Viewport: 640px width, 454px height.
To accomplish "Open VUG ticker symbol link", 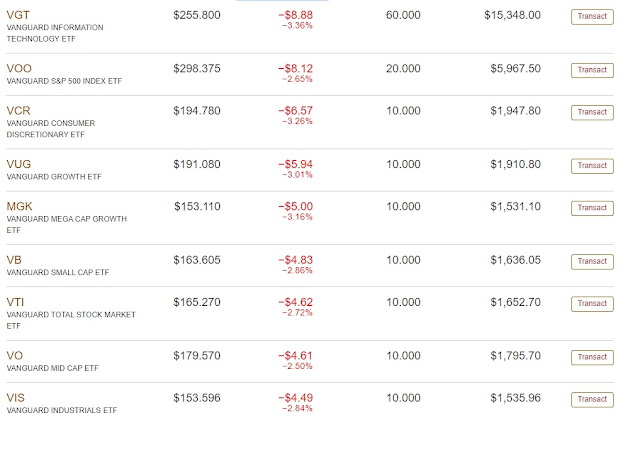I will (x=19, y=164).
